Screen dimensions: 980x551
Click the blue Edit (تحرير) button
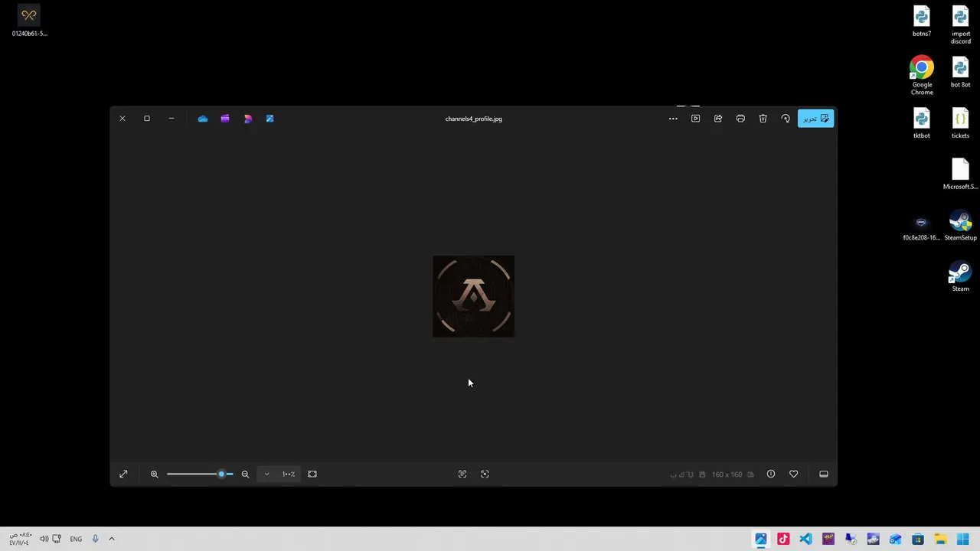click(x=815, y=119)
